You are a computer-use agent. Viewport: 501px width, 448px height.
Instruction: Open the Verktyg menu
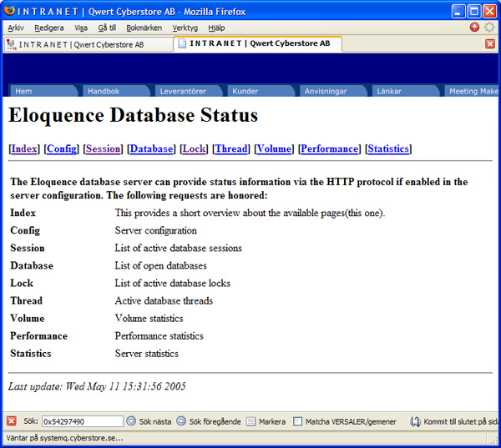point(185,28)
